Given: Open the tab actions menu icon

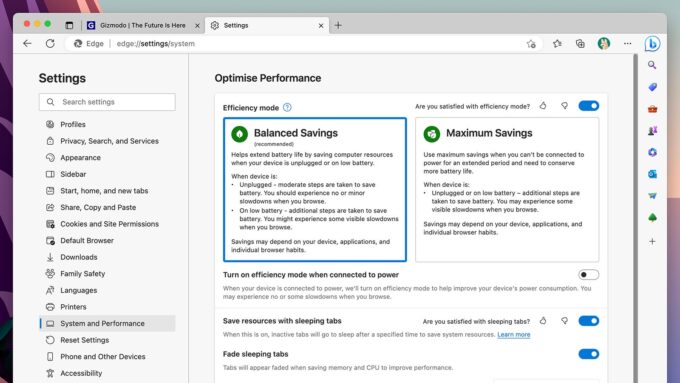Looking at the screenshot, I should click(x=69, y=25).
